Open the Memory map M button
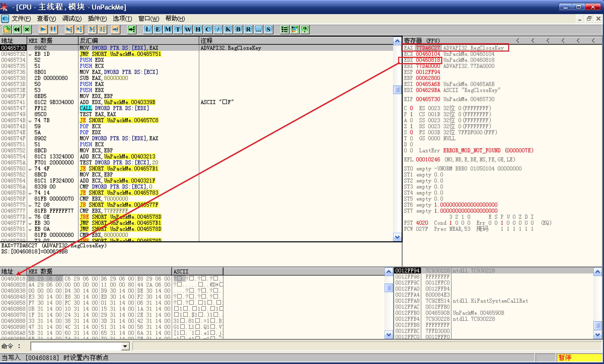 [x=168, y=29]
